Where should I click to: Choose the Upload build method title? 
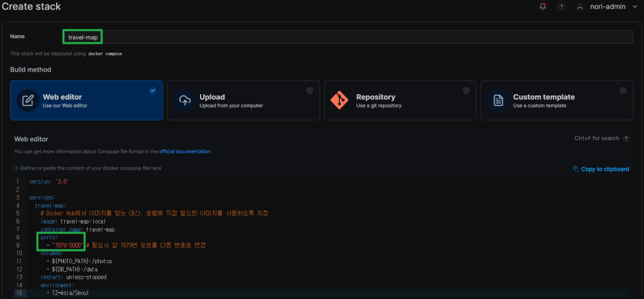tap(212, 97)
